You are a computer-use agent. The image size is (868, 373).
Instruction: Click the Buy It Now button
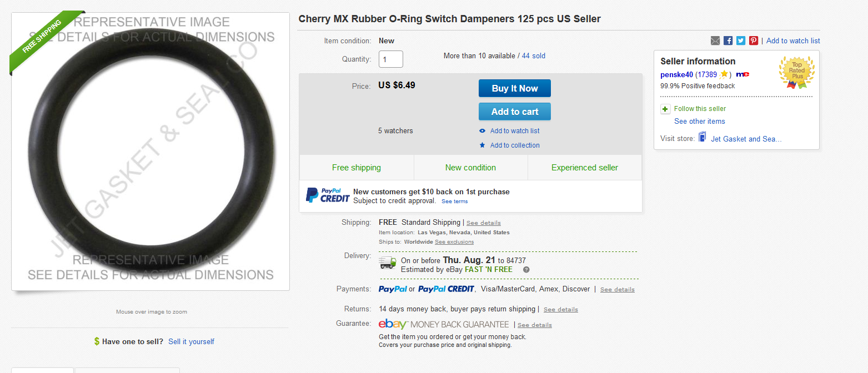tap(515, 89)
